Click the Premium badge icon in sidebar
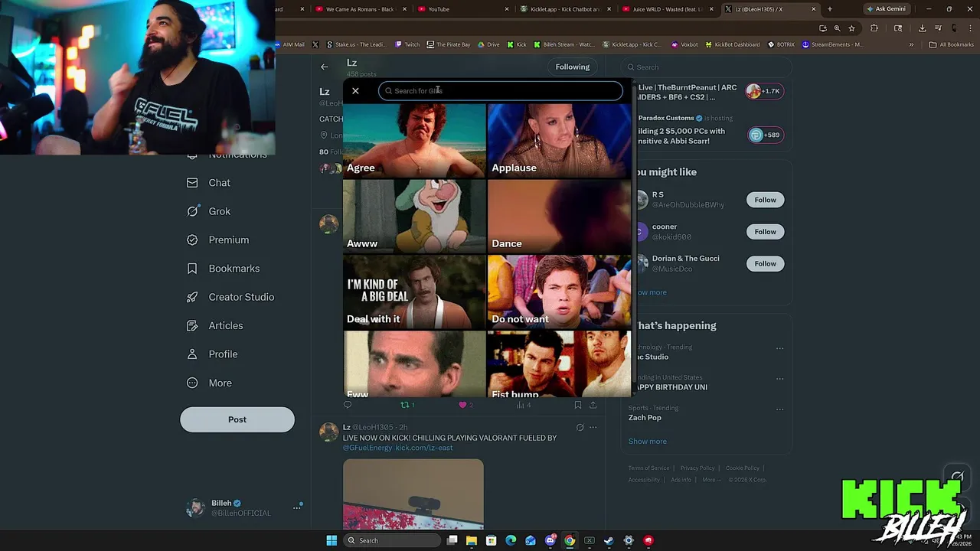 (x=192, y=240)
